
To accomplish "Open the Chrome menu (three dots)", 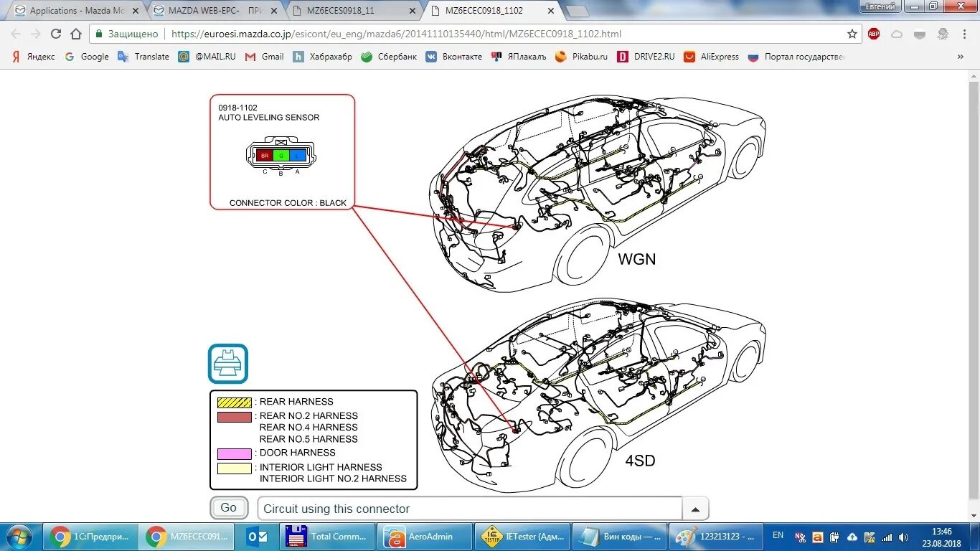I will tap(964, 34).
